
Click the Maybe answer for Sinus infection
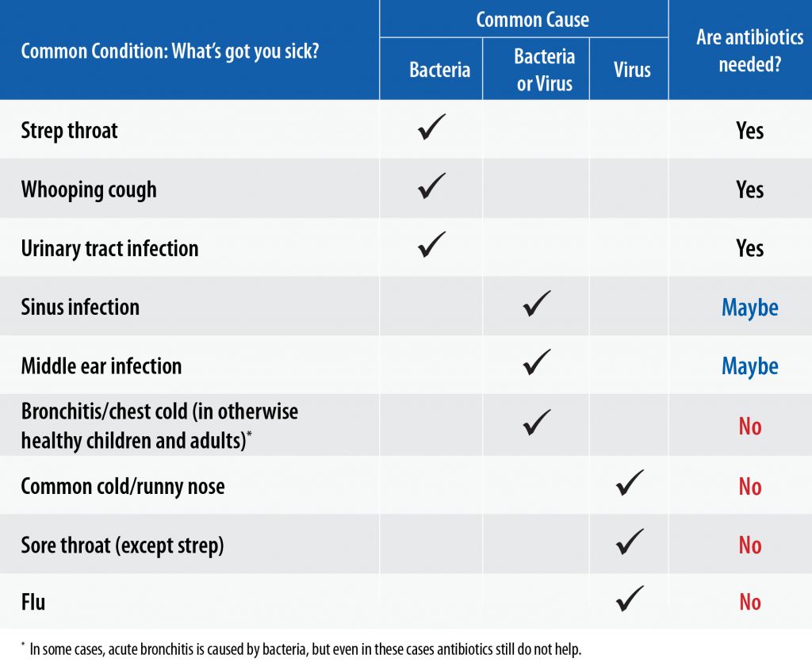(x=749, y=308)
